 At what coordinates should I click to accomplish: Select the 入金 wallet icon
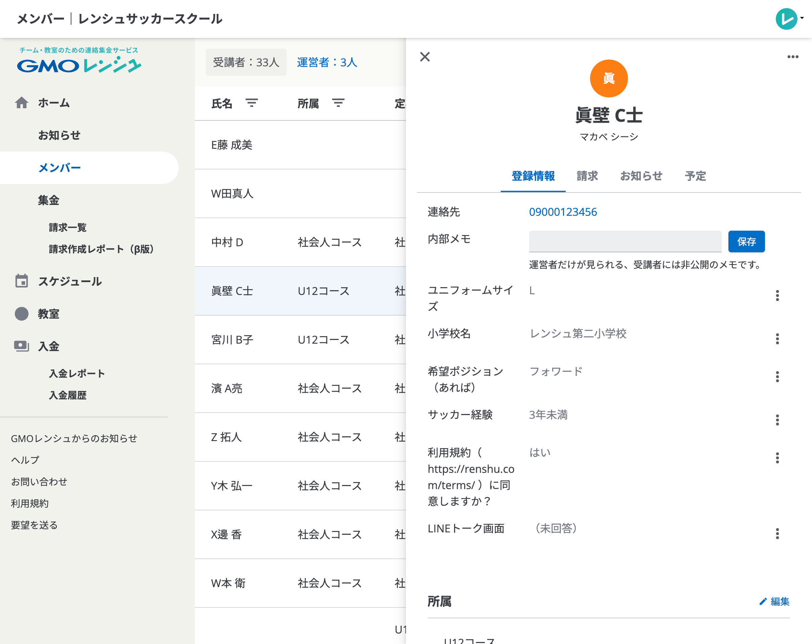coord(22,346)
